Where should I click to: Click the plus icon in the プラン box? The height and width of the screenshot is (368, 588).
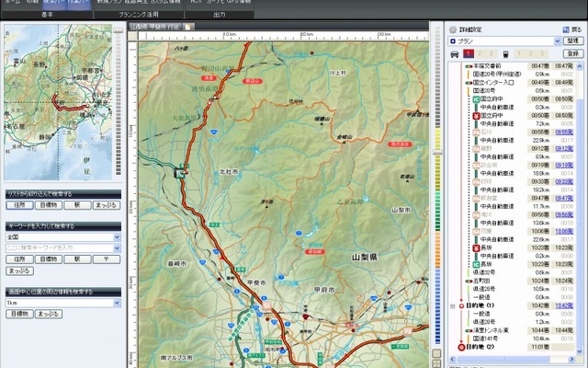pos(453,41)
